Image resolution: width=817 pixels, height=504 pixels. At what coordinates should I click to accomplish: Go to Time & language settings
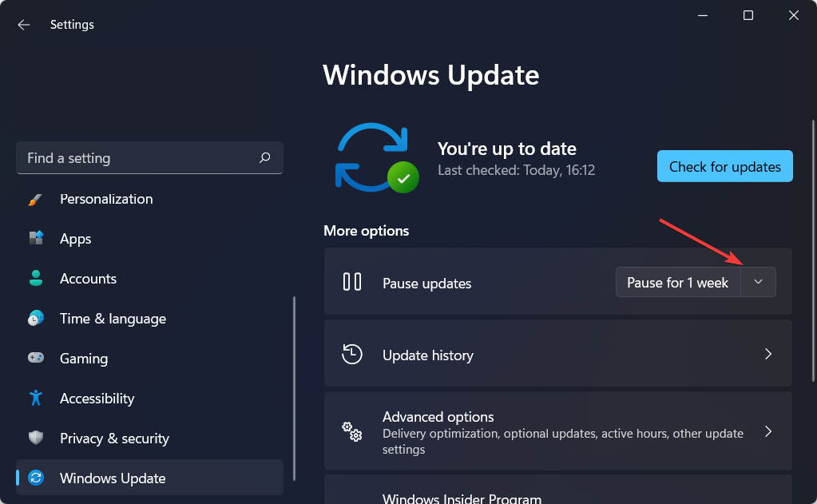pyautogui.click(x=149, y=319)
